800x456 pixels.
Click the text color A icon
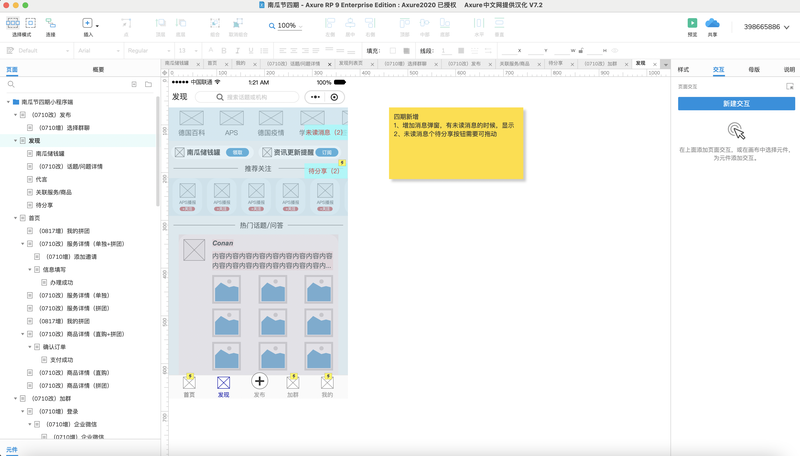(x=211, y=50)
